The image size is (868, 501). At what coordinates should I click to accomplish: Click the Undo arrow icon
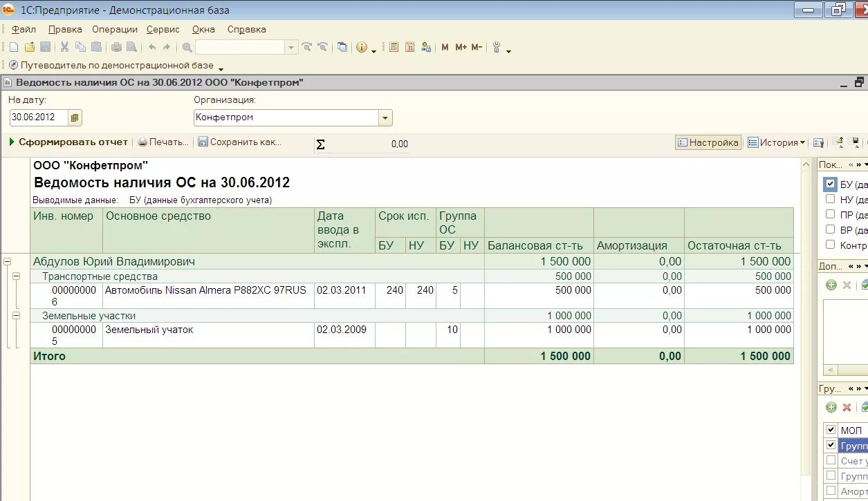tap(152, 48)
